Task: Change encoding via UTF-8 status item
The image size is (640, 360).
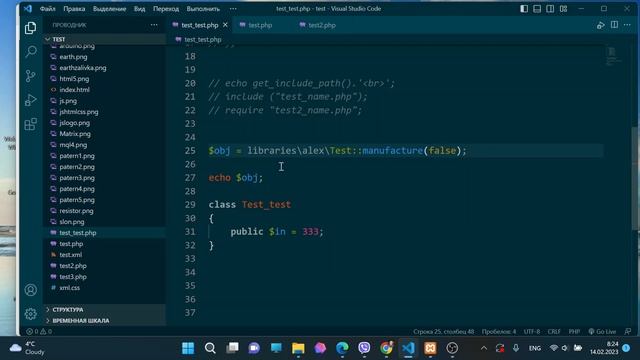Action: pos(532,331)
